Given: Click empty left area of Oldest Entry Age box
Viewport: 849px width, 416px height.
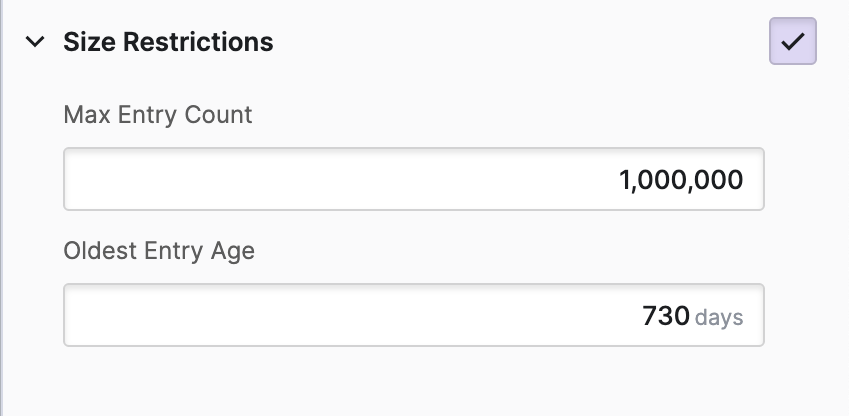Looking at the screenshot, I should click(200, 316).
